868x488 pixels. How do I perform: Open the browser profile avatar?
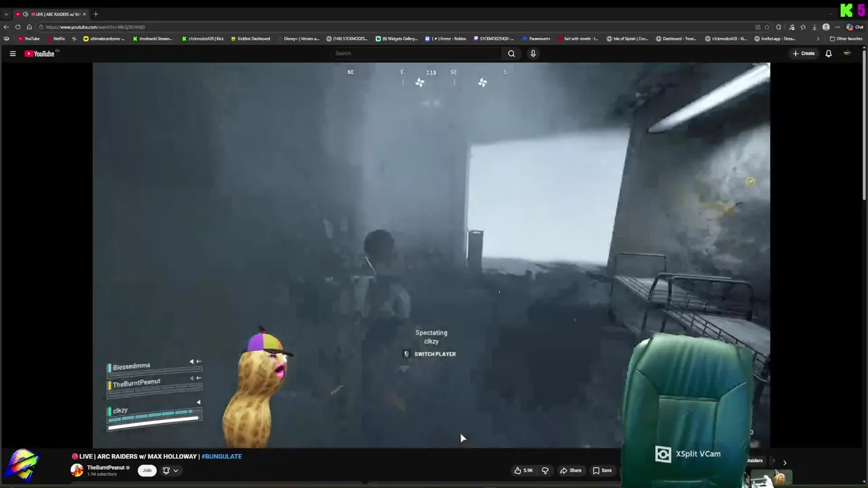point(825,27)
